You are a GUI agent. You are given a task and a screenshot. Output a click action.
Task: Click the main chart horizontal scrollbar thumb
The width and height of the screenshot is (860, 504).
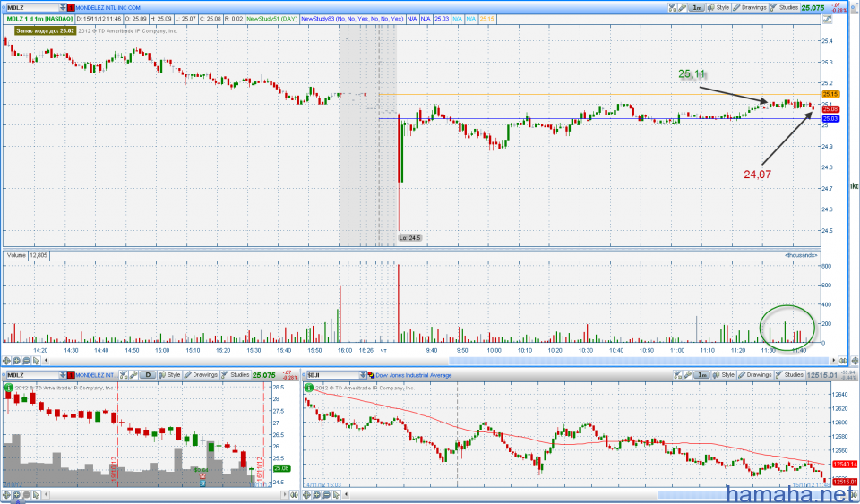639,361
